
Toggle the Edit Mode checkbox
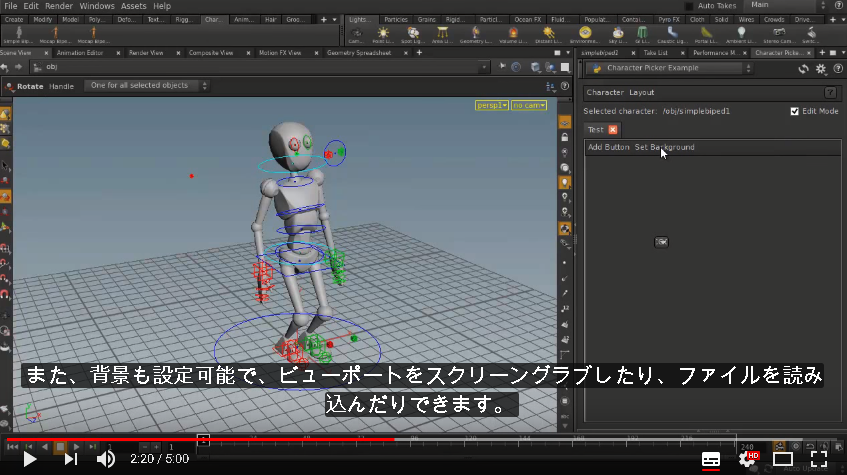(x=794, y=111)
